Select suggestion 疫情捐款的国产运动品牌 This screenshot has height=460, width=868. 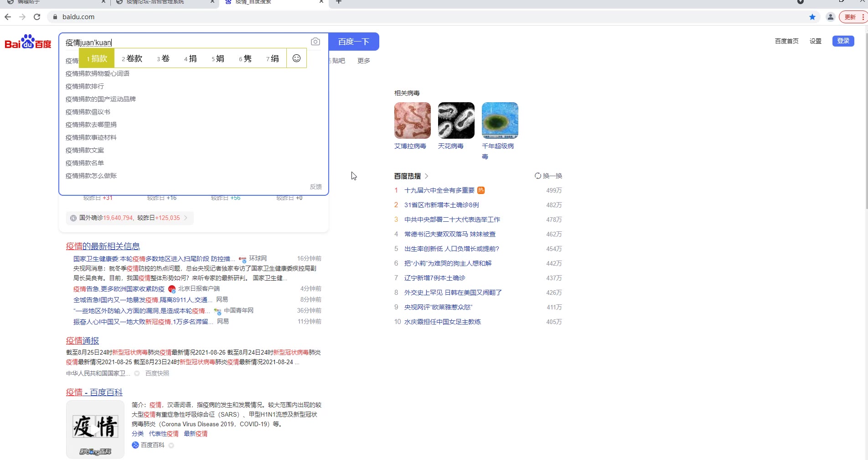click(x=101, y=99)
